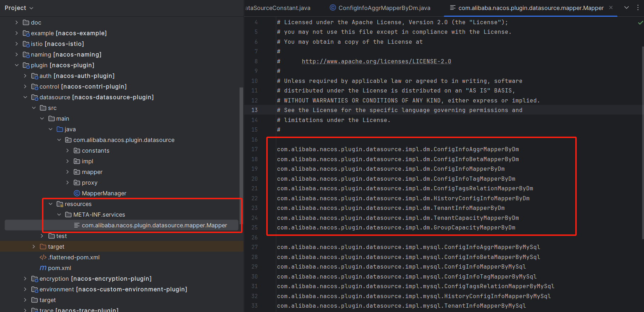Expand the example [nacos-example] module
The height and width of the screenshot is (312, 644).
click(16, 33)
